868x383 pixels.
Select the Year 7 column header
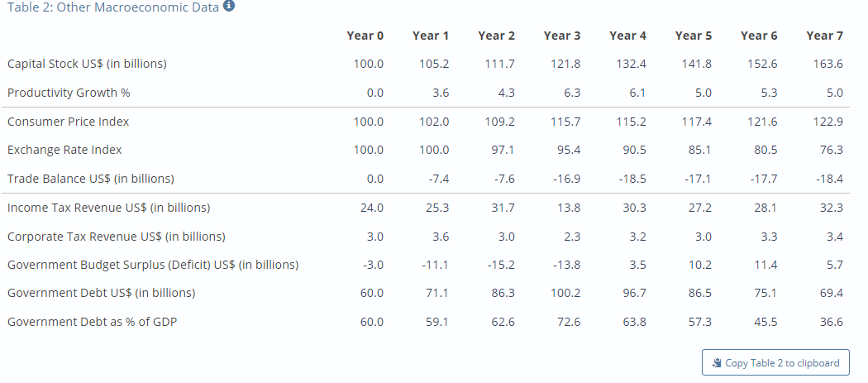824,36
